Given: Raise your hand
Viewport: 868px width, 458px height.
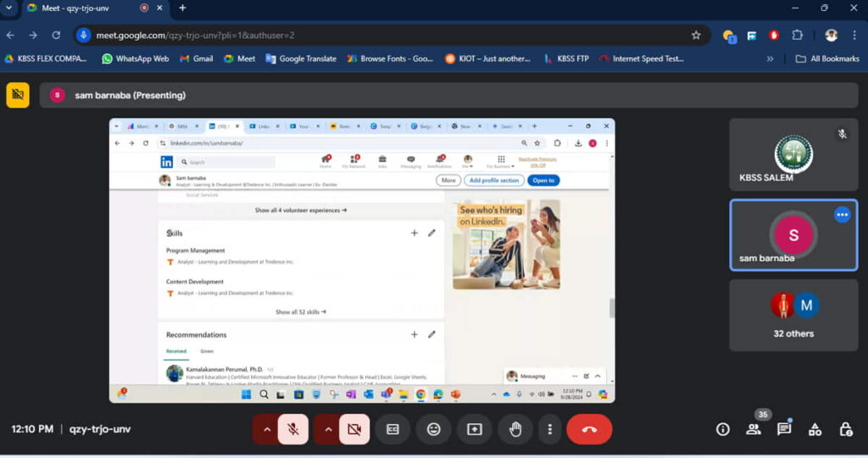Looking at the screenshot, I should 515,429.
